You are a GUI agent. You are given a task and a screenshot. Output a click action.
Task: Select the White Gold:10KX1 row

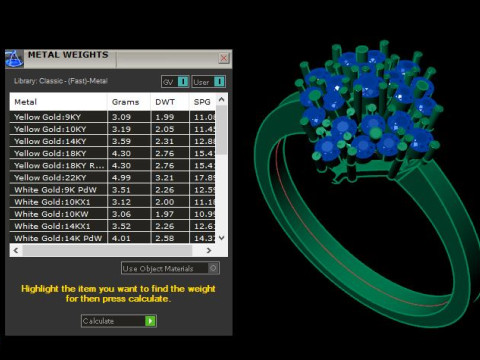(113, 202)
